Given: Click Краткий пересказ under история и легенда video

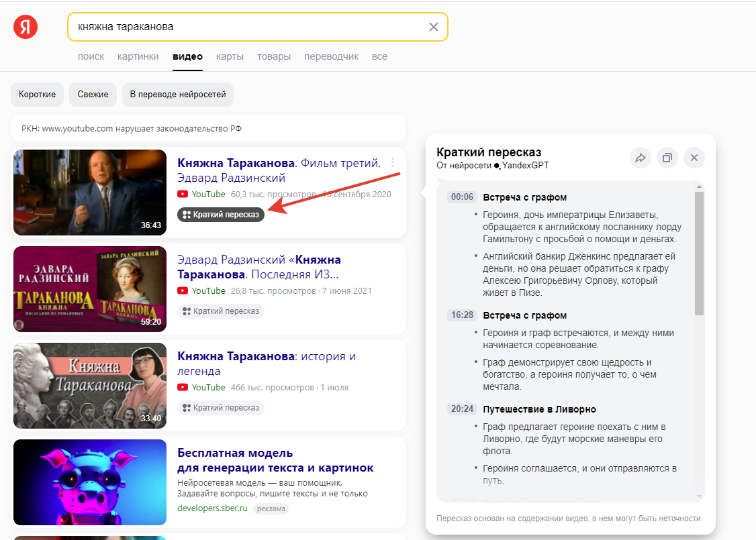Looking at the screenshot, I should [x=221, y=408].
